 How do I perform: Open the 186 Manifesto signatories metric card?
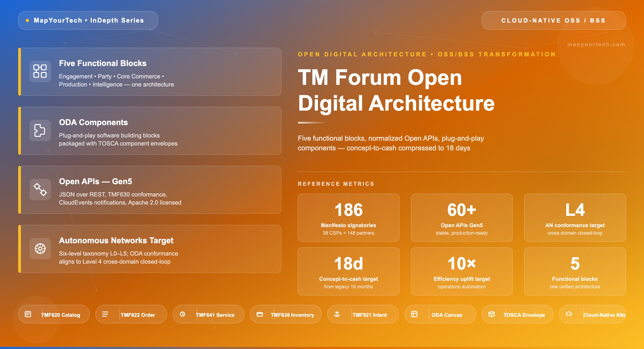(x=349, y=218)
